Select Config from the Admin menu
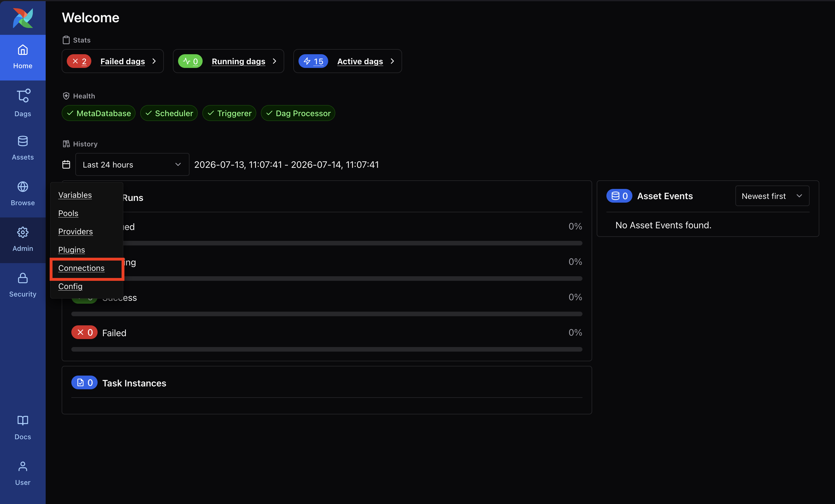This screenshot has width=835, height=504. coord(70,287)
